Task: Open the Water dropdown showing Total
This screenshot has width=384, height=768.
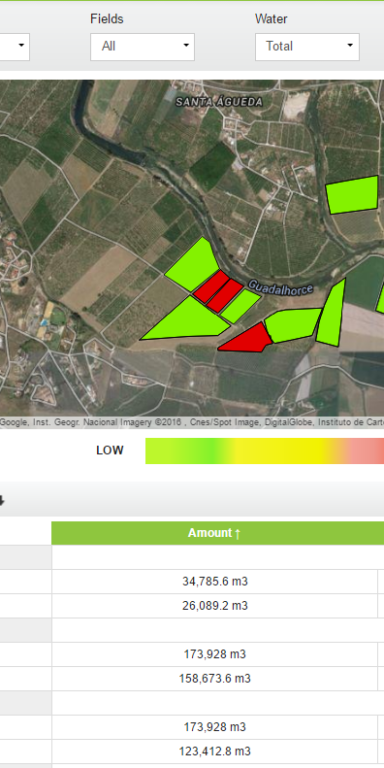Action: 307,47
